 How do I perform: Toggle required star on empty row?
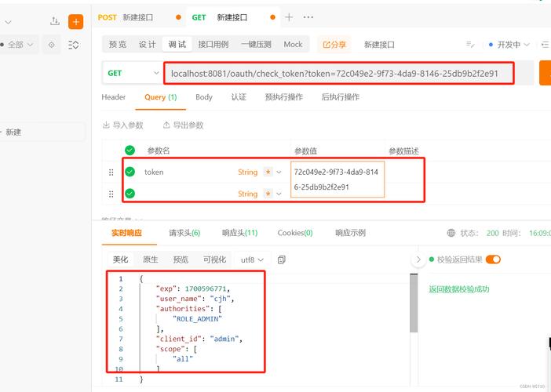point(268,194)
